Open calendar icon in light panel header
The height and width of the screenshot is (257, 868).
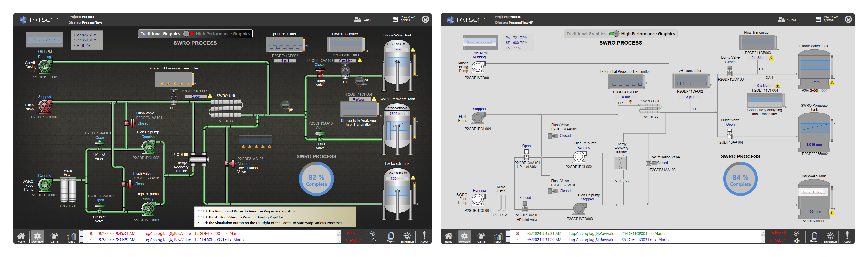tap(818, 20)
